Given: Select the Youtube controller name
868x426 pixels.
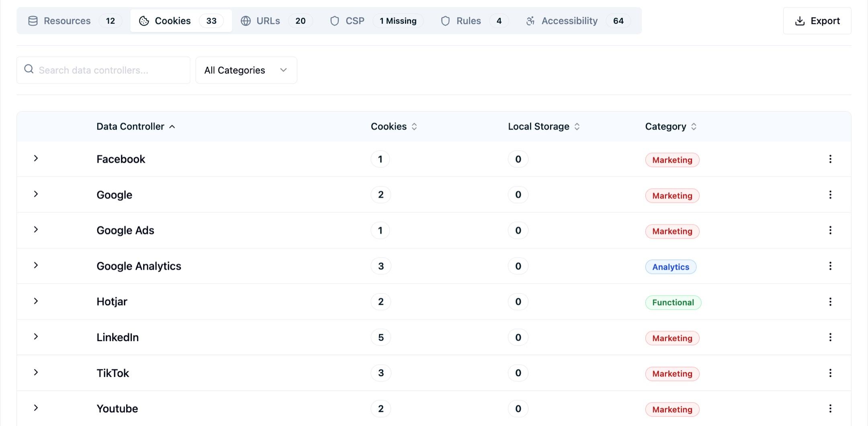Looking at the screenshot, I should coord(117,409).
